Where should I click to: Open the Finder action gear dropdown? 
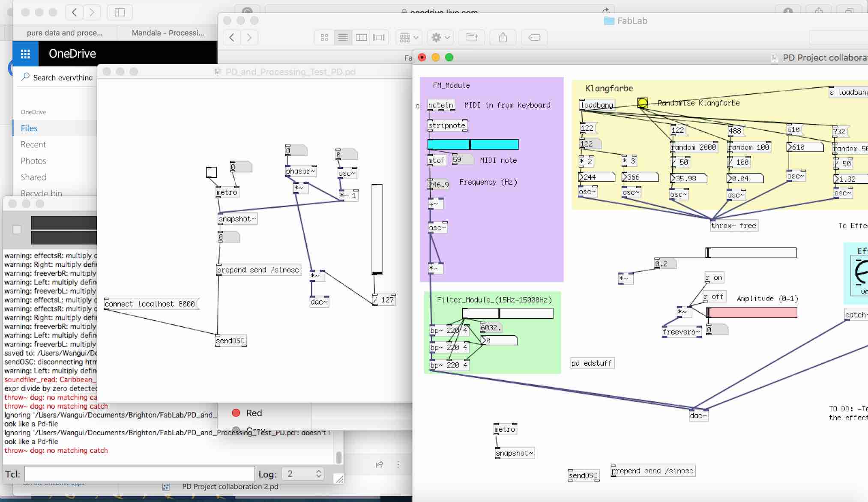coord(440,38)
